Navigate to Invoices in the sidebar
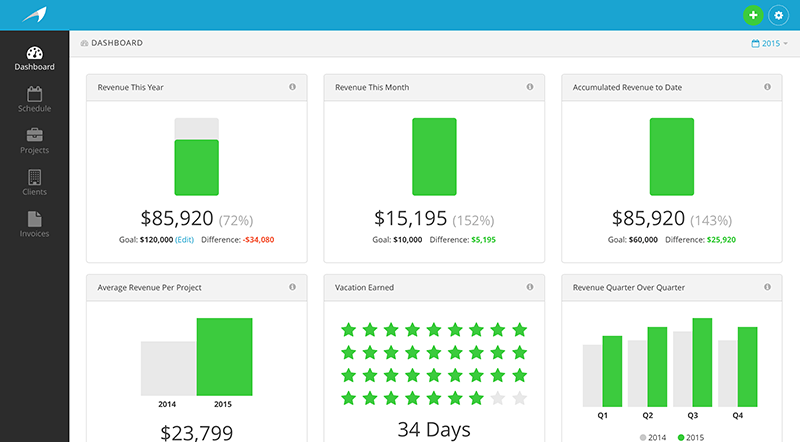The width and height of the screenshot is (800, 442). [34, 225]
